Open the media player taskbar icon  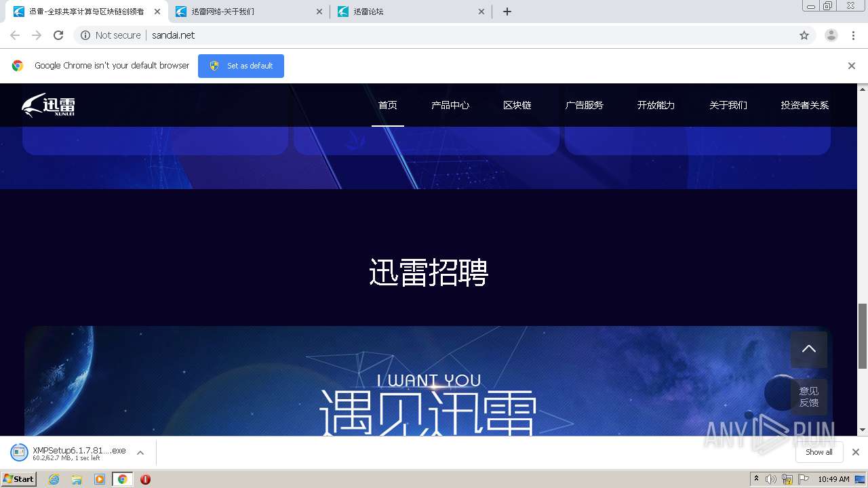click(x=100, y=479)
